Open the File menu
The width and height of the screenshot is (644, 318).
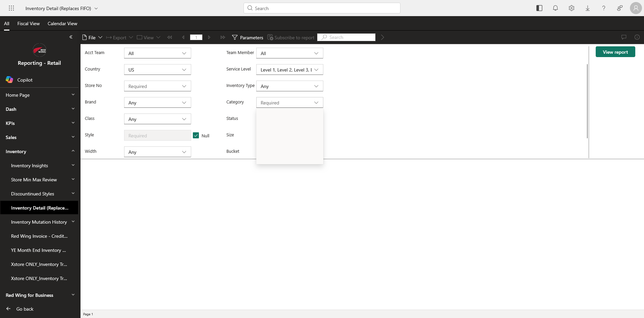92,38
